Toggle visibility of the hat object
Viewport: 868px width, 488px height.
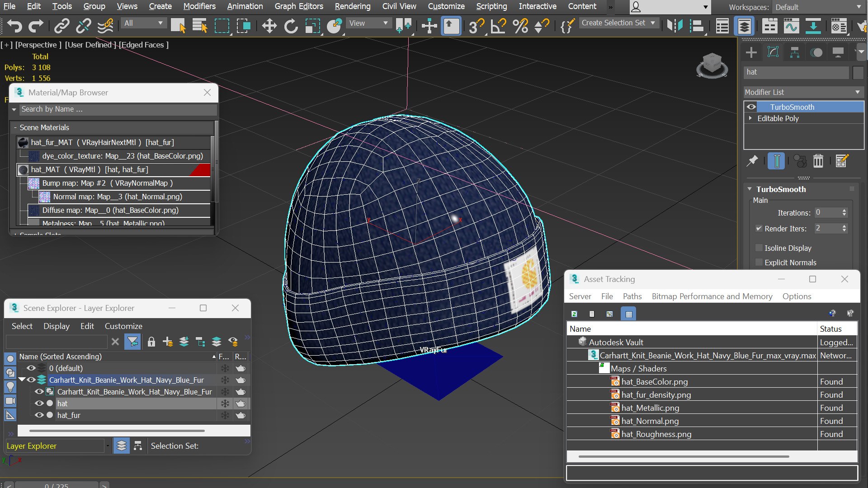(x=39, y=404)
